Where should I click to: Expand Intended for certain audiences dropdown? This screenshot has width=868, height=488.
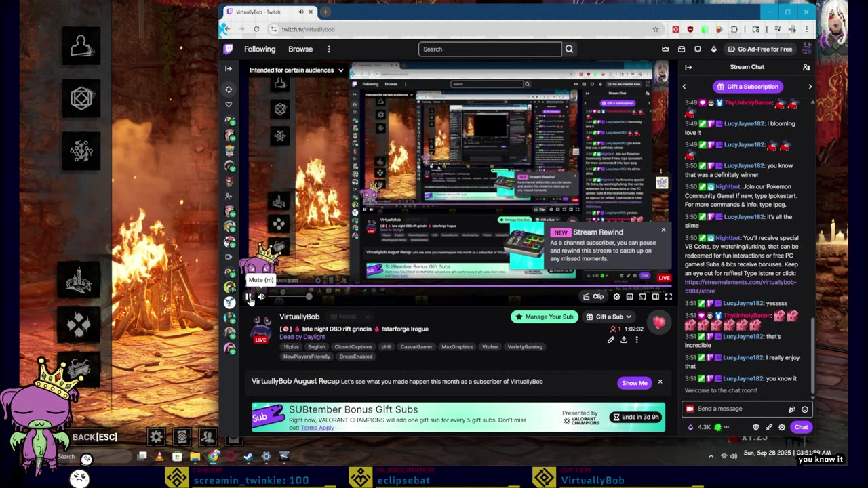click(296, 70)
